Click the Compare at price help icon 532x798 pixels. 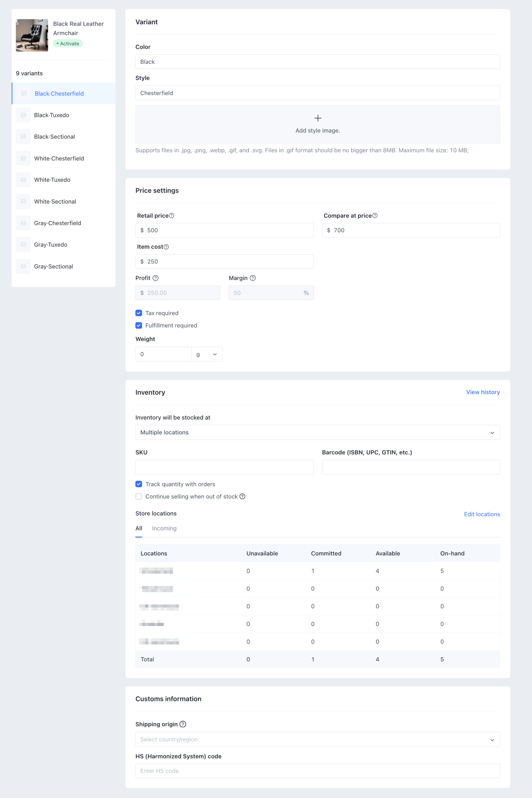pos(375,215)
